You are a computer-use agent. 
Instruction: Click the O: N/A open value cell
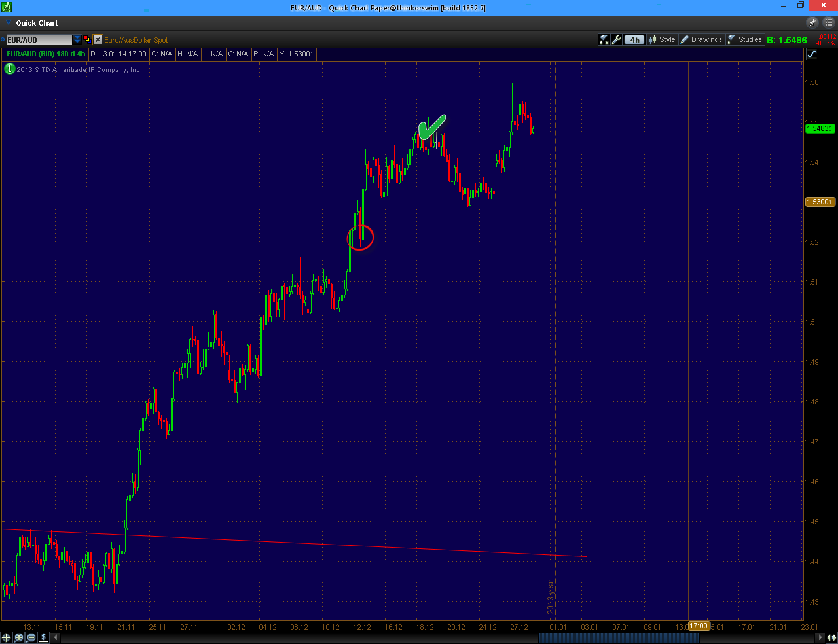click(162, 54)
